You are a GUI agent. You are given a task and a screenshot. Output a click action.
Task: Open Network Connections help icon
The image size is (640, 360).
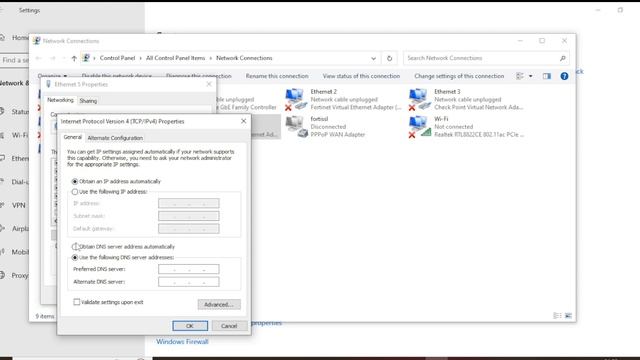pos(564,76)
